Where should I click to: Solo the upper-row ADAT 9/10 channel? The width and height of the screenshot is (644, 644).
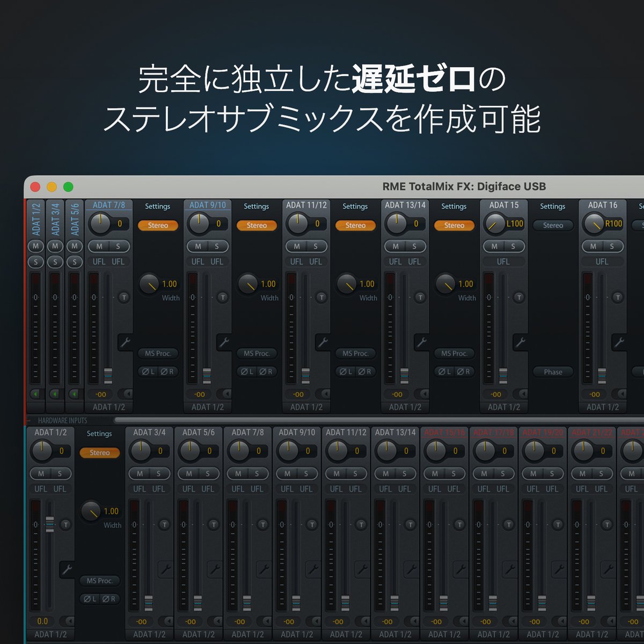[217, 246]
